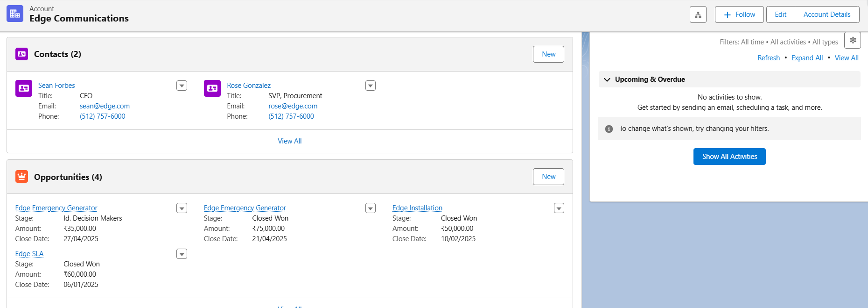868x308 pixels.
Task: Open Edge Installation opportunity
Action: pos(417,208)
